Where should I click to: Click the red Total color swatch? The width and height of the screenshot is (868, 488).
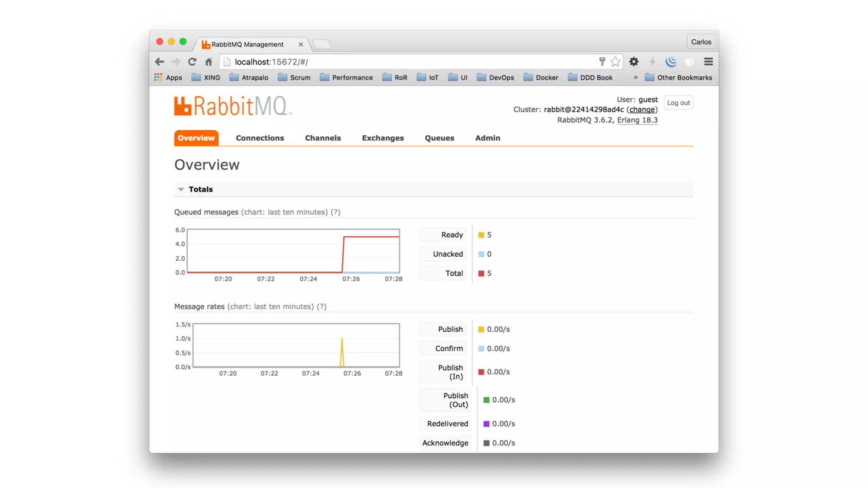(x=481, y=274)
